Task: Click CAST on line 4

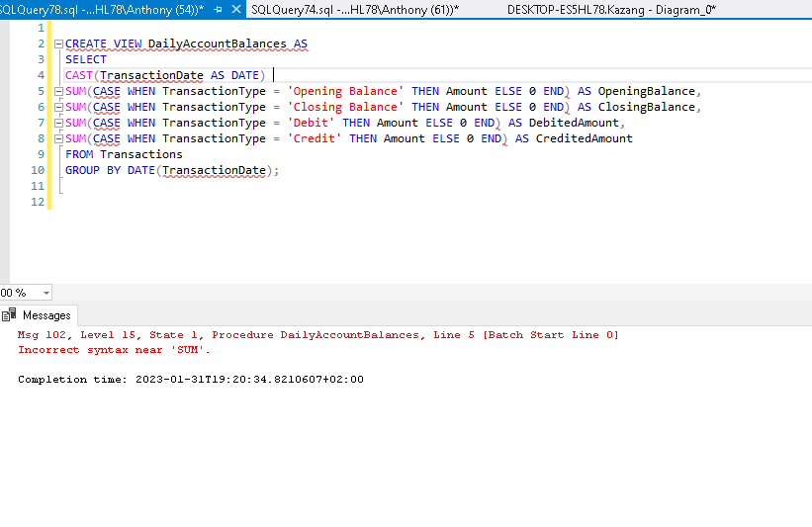Action: (x=79, y=75)
